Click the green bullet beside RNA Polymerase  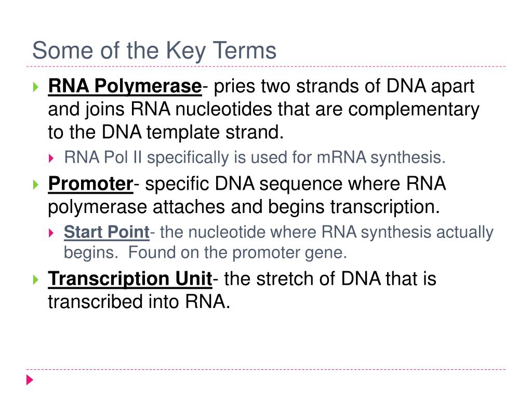pos(36,87)
